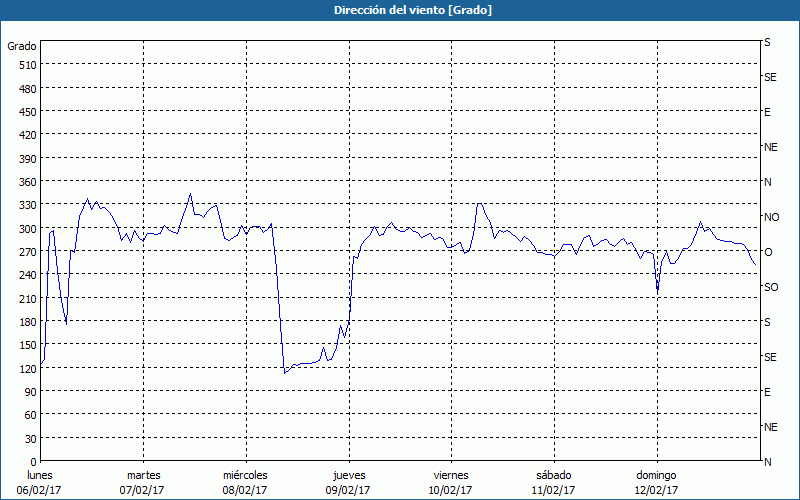Click the date label 11/02/17
800x500 pixels.
(553, 490)
